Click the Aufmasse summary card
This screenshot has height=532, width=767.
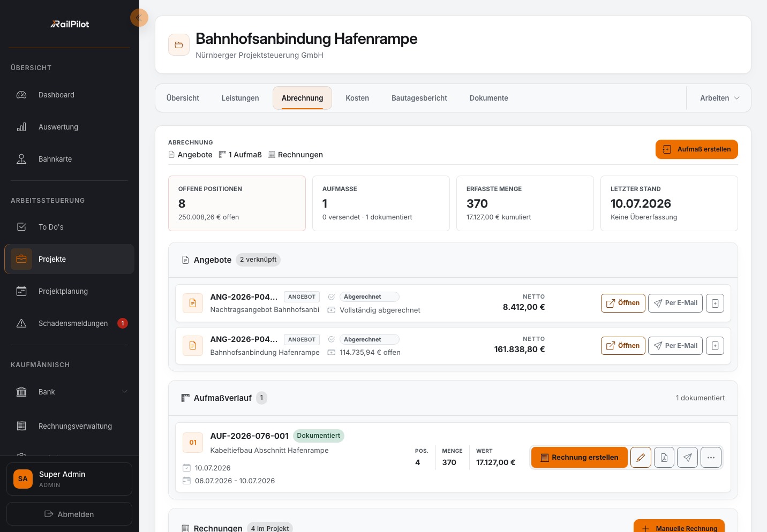[381, 203]
